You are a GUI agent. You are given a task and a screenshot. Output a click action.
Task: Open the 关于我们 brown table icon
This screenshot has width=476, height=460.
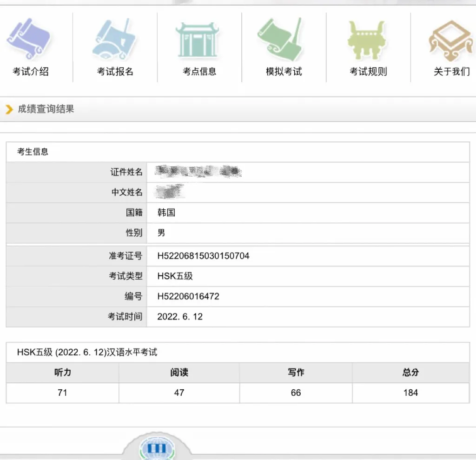pyautogui.click(x=451, y=40)
